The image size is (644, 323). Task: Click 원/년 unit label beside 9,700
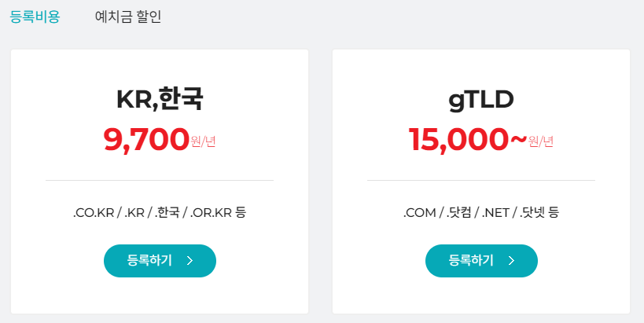203,142
